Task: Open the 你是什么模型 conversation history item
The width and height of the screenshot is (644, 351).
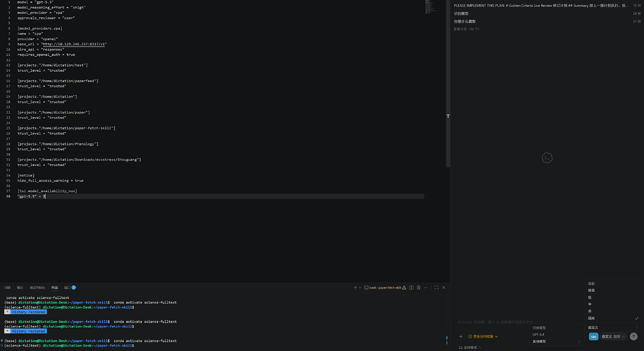Action: 546,21
